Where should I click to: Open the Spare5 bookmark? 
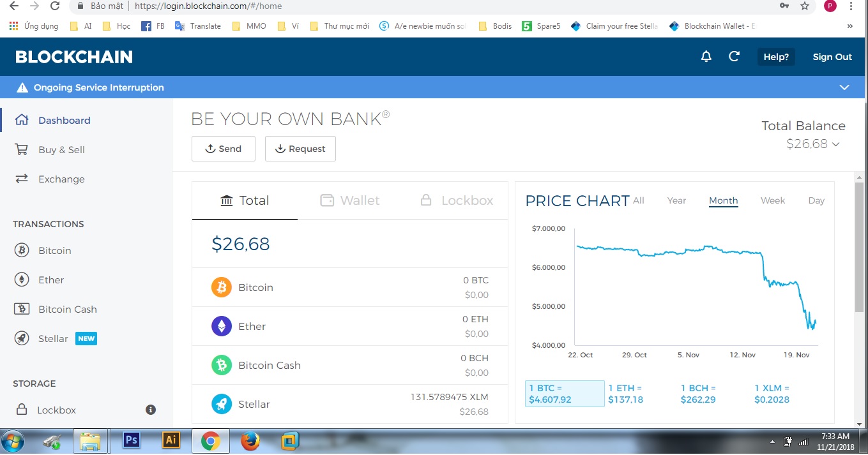tap(541, 26)
